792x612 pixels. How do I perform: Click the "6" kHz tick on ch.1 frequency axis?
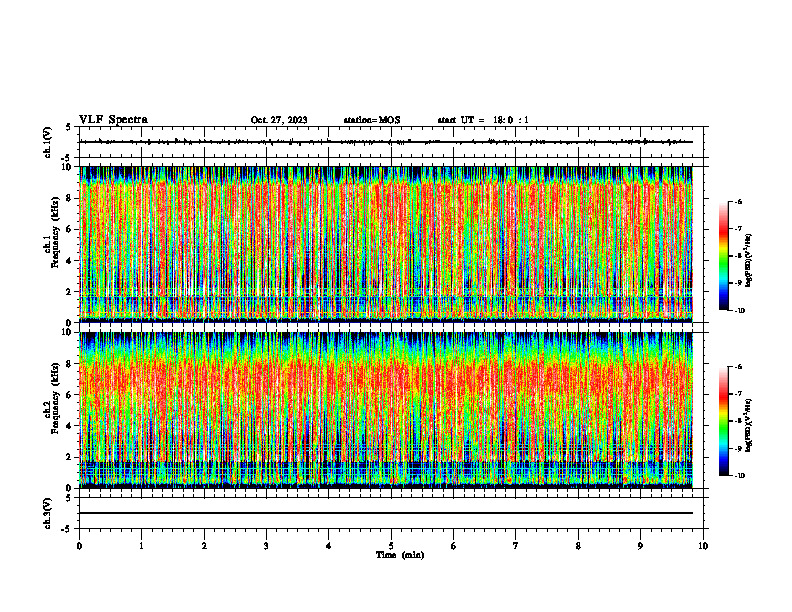(x=70, y=229)
